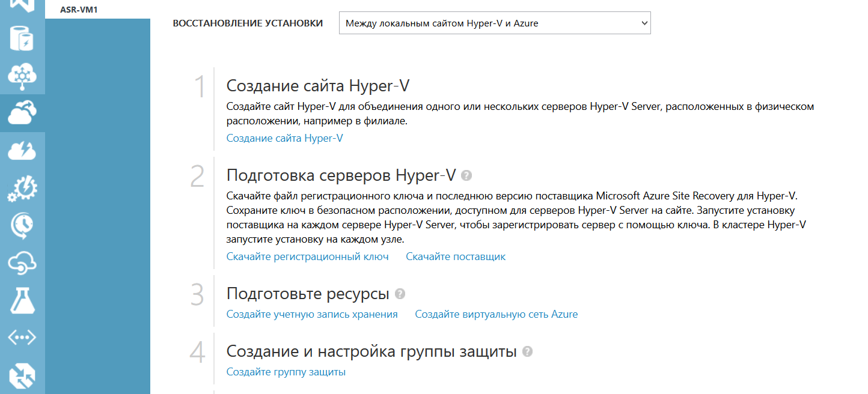Open the database service icon in the sidebar
This screenshot has height=394, width=868.
coord(22,38)
